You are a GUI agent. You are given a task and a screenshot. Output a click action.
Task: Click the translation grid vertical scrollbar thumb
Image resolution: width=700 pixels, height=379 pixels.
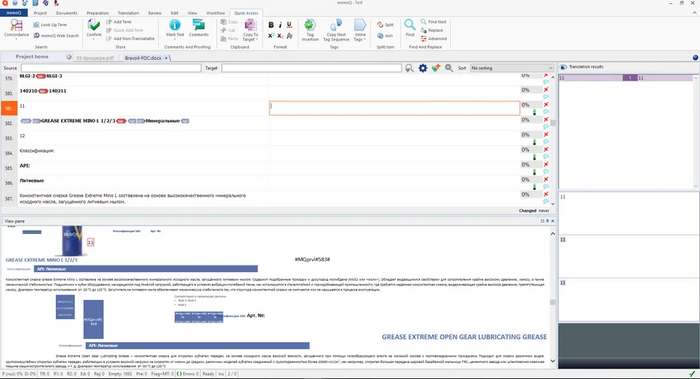tap(553, 123)
